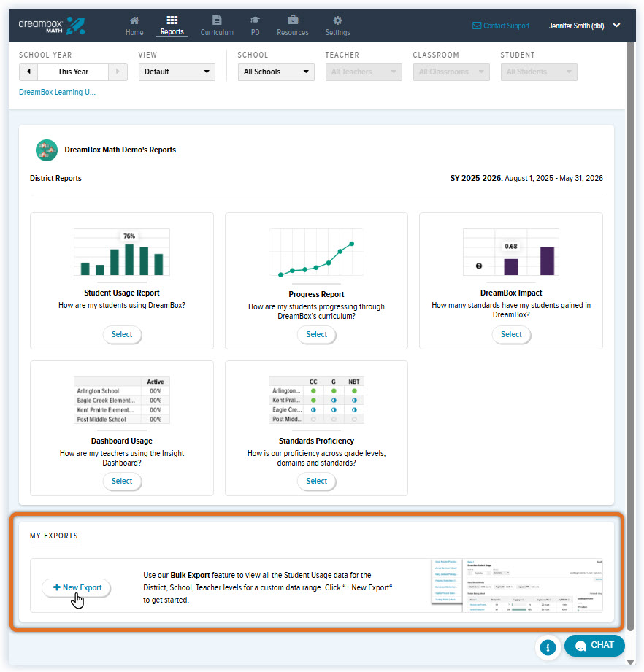644x672 pixels.
Task: Expand the School All Schools dropdown
Action: click(276, 72)
